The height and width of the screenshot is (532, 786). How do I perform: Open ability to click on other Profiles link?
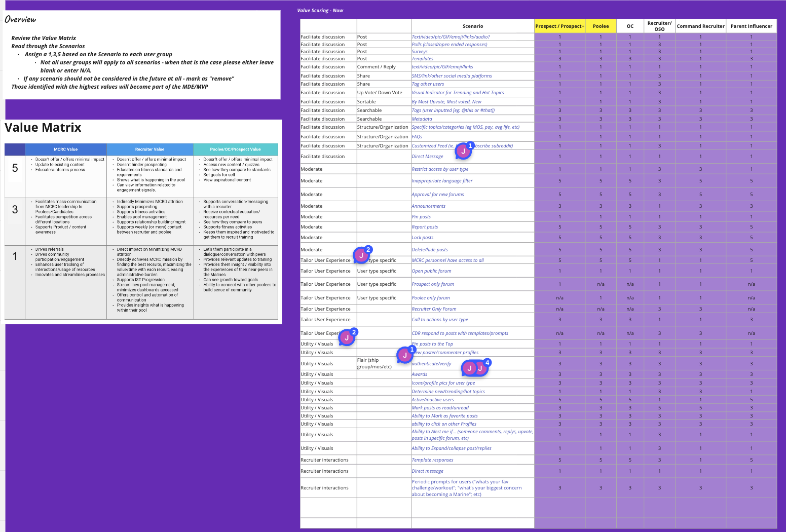tap(444, 424)
